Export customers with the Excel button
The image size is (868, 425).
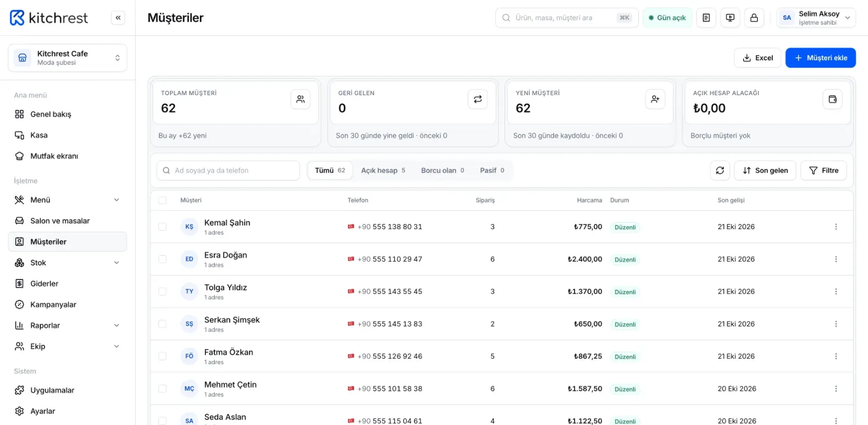(x=757, y=58)
